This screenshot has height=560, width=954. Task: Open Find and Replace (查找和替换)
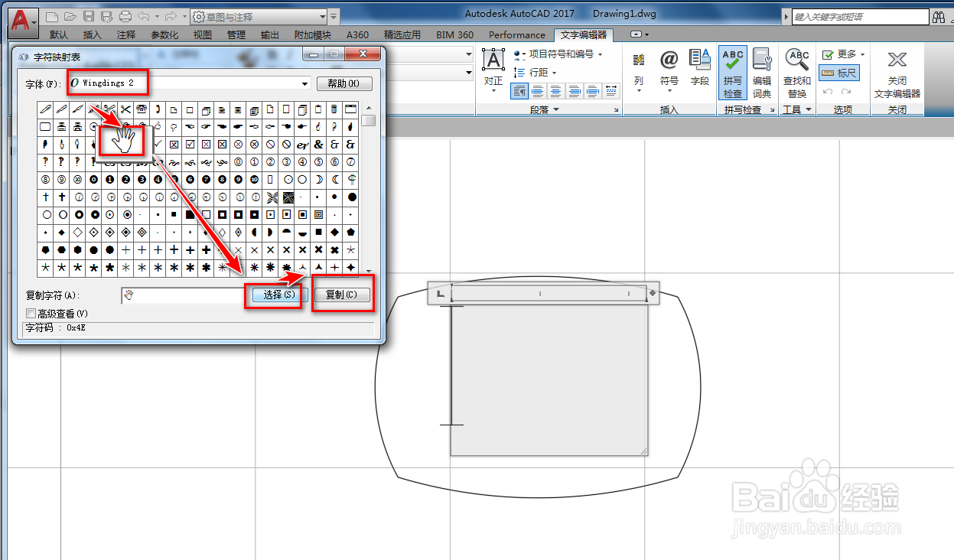[797, 73]
